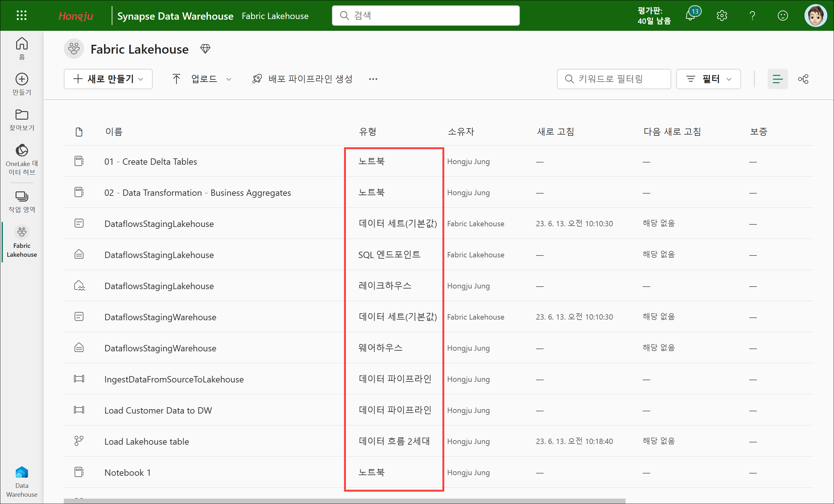
Task: Click 배포 파이프라인 생성 button
Action: 303,79
